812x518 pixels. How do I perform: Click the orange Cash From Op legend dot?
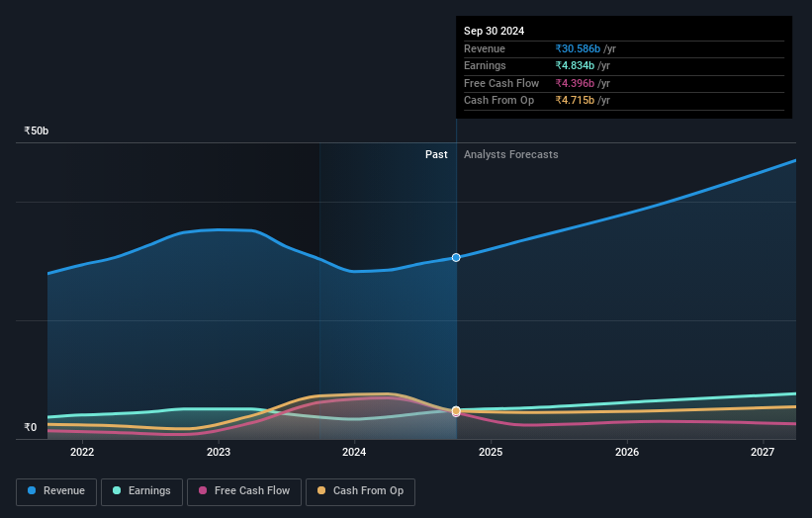(321, 490)
